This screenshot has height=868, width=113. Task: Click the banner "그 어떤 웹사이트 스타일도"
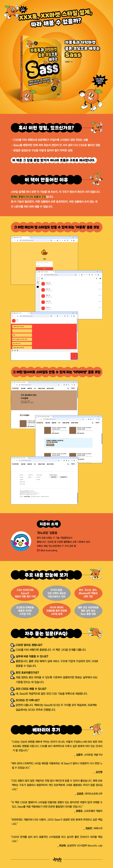click(x=56, y=372)
